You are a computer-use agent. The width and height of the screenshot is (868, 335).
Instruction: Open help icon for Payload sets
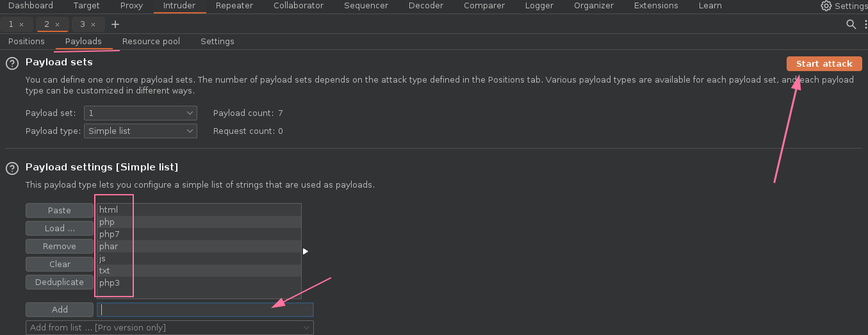(x=12, y=63)
